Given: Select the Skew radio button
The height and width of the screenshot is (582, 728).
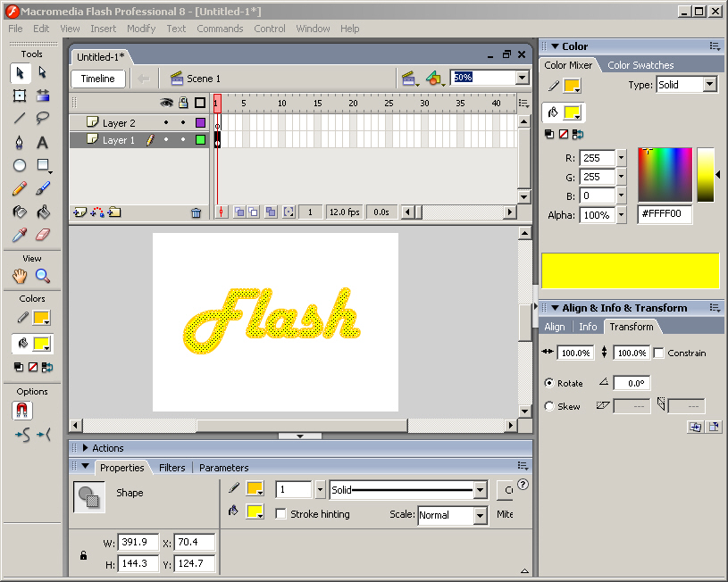Looking at the screenshot, I should [549, 406].
